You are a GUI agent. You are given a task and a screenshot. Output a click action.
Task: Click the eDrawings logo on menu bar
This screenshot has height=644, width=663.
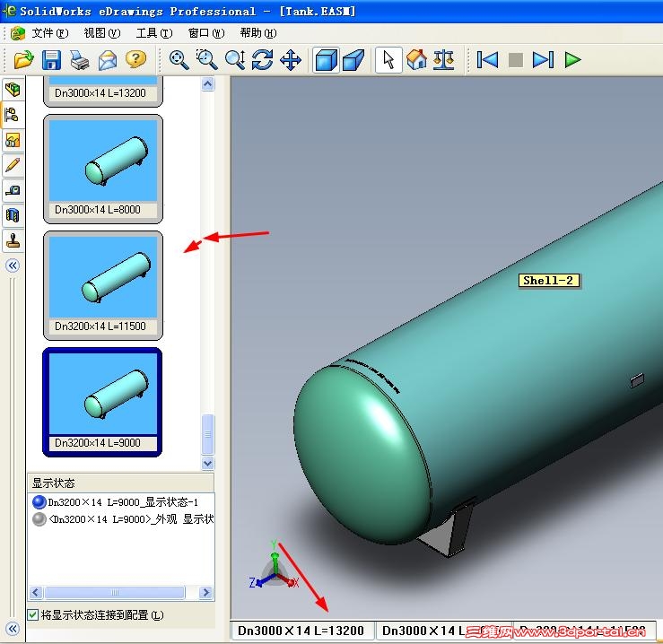[x=18, y=33]
